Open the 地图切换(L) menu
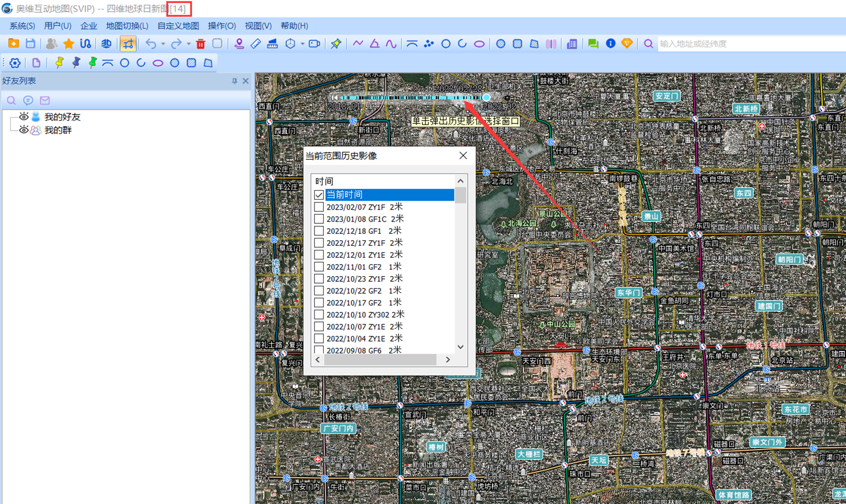This screenshot has width=846, height=504. pyautogui.click(x=127, y=26)
